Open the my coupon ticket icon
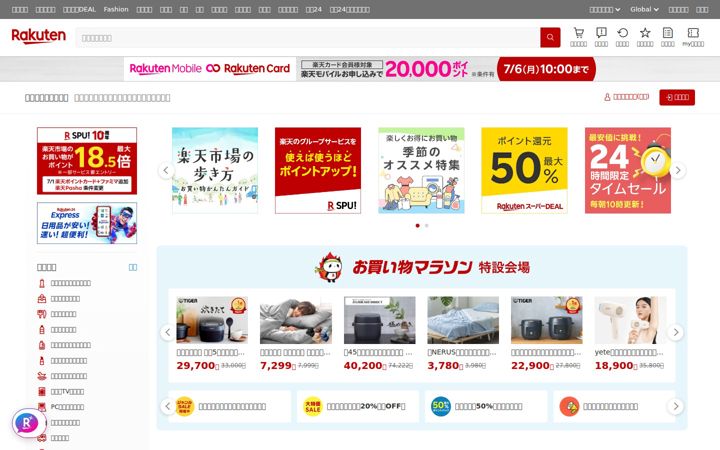 (x=693, y=33)
